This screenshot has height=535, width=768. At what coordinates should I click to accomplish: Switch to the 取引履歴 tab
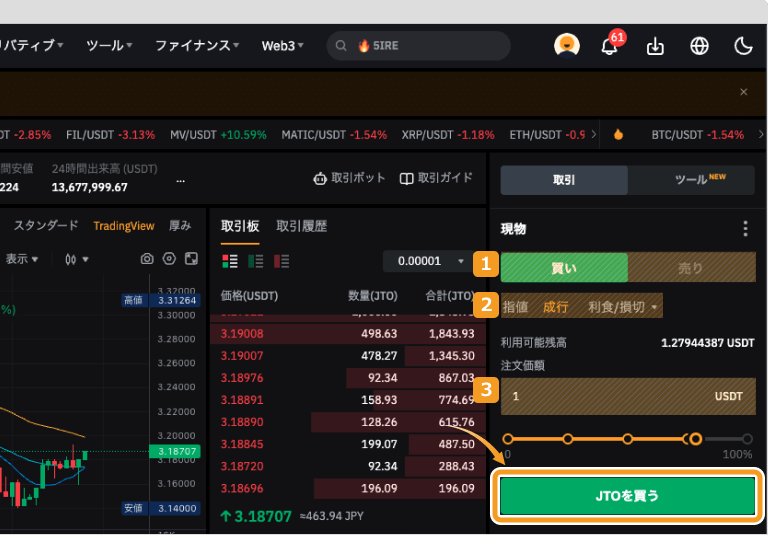pos(301,226)
